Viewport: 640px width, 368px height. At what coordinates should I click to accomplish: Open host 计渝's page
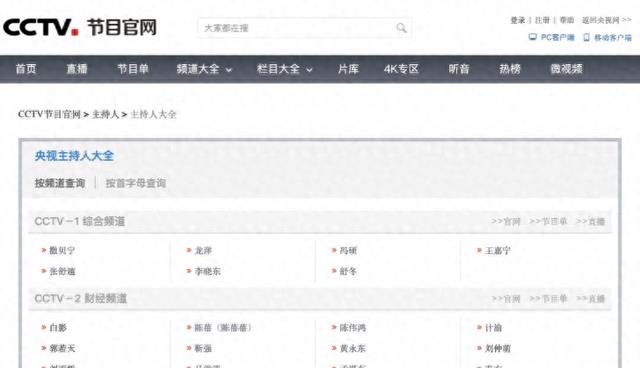pyautogui.click(x=493, y=328)
